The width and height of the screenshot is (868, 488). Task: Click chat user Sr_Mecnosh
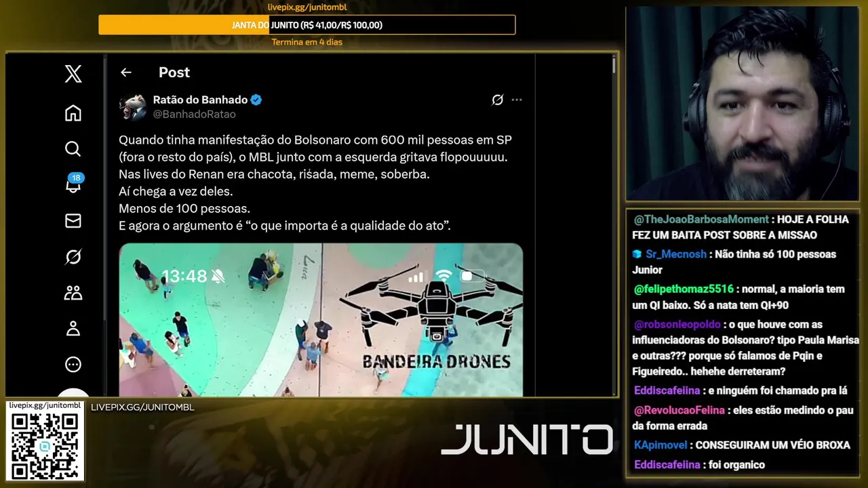[x=675, y=254]
